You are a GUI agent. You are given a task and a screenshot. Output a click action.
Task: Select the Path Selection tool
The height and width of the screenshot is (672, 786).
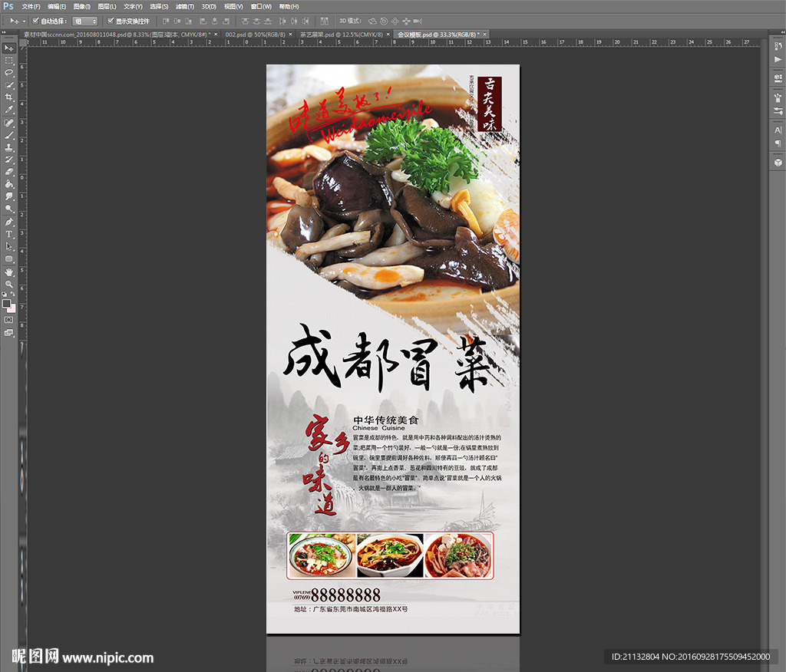click(x=9, y=246)
